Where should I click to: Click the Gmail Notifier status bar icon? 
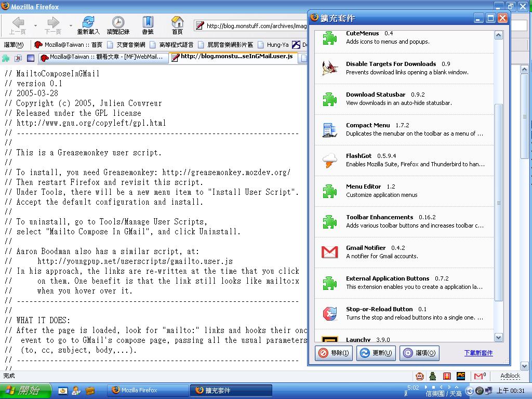coord(479,376)
